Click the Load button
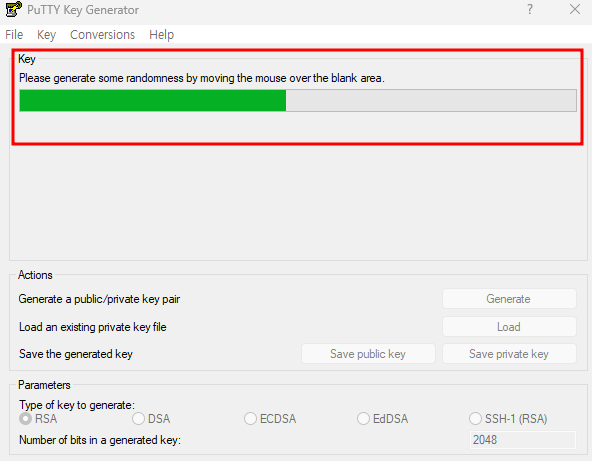The image size is (592, 461). tap(509, 327)
